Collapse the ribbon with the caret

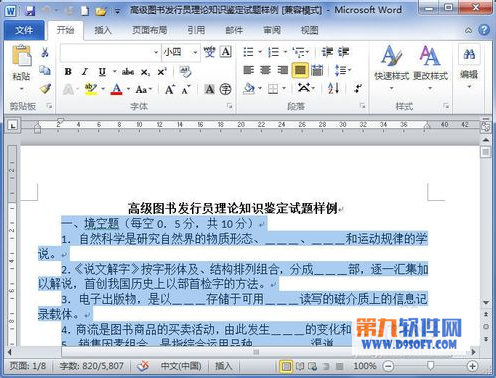click(x=468, y=30)
